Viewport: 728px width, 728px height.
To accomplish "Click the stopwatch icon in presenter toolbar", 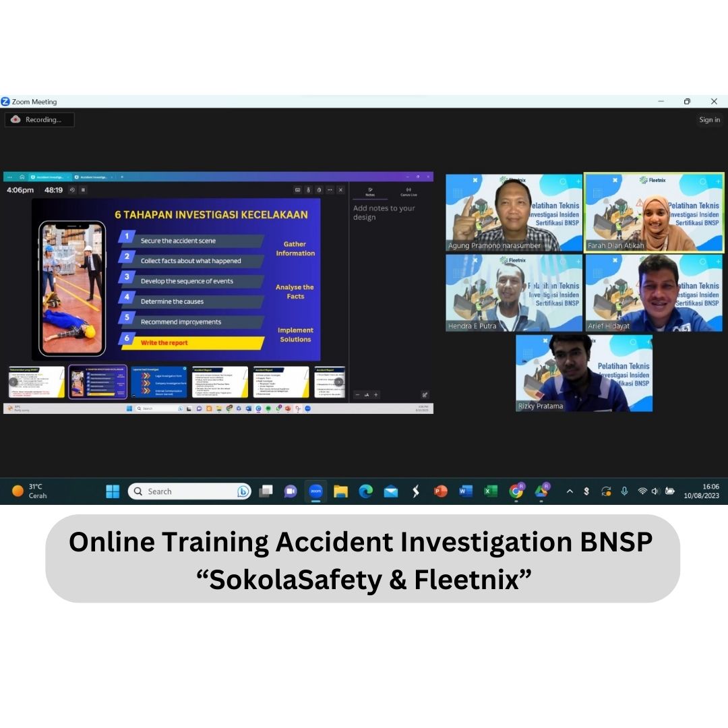I will pyautogui.click(x=319, y=190).
